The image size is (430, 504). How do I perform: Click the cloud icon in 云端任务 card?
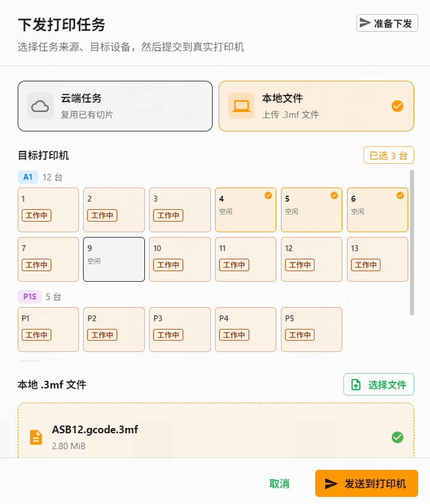tap(40, 106)
